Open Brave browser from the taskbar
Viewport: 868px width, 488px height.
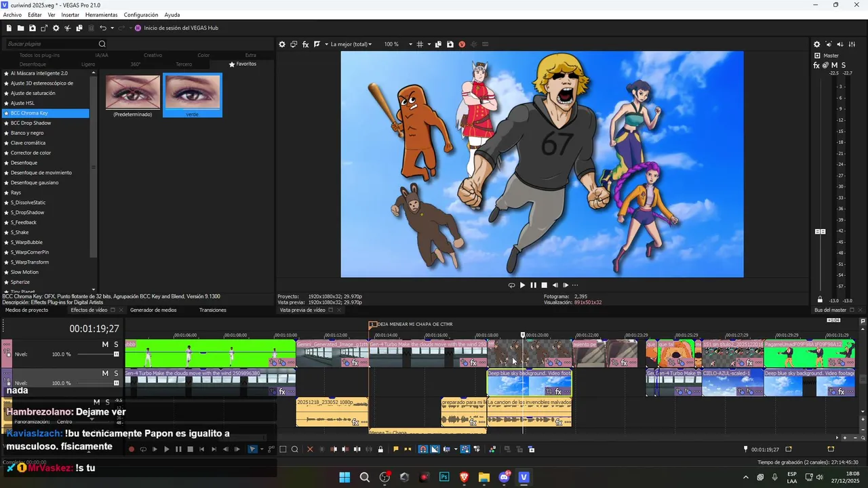[465, 477]
